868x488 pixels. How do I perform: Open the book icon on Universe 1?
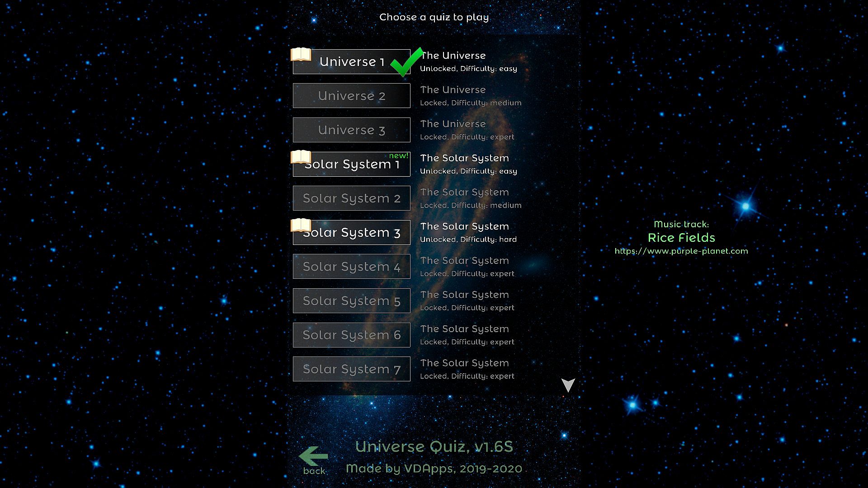[x=301, y=55]
